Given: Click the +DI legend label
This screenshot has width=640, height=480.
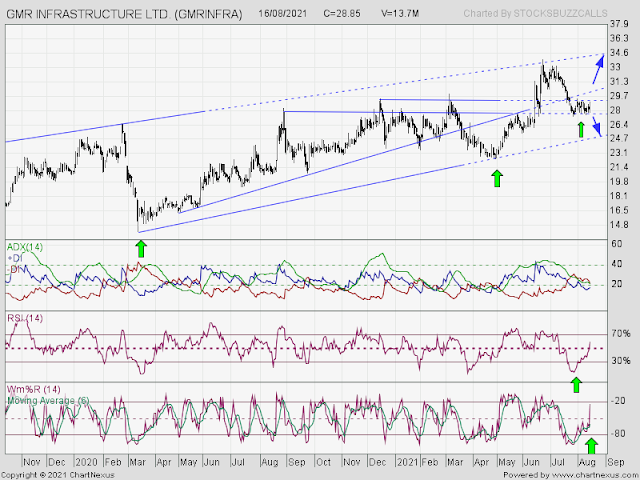Looking at the screenshot, I should 15,258.
